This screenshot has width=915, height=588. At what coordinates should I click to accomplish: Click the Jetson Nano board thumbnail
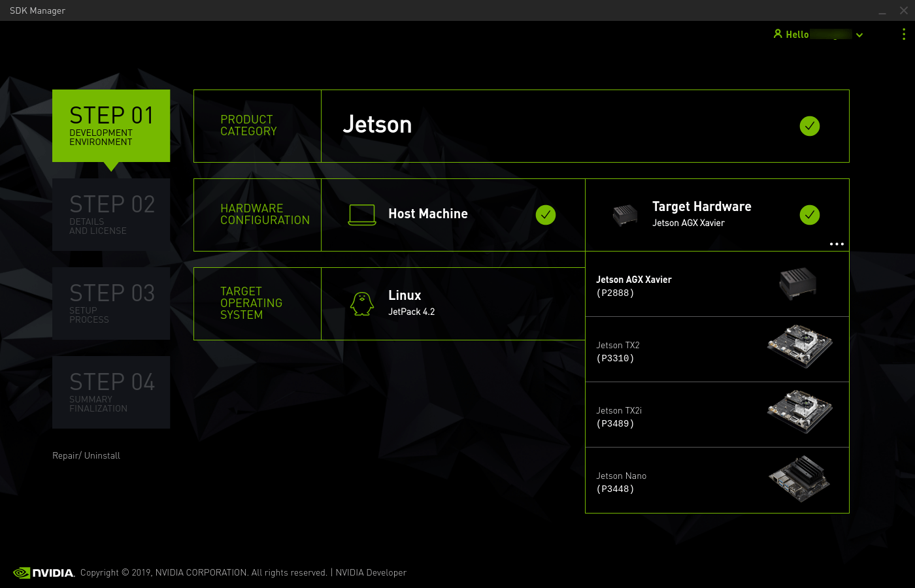click(x=799, y=479)
